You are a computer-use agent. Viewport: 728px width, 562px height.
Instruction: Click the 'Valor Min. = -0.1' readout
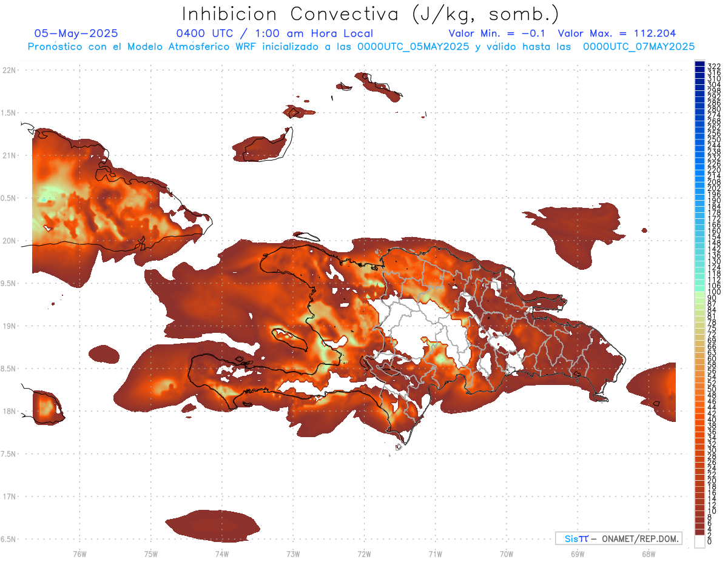tap(497, 34)
